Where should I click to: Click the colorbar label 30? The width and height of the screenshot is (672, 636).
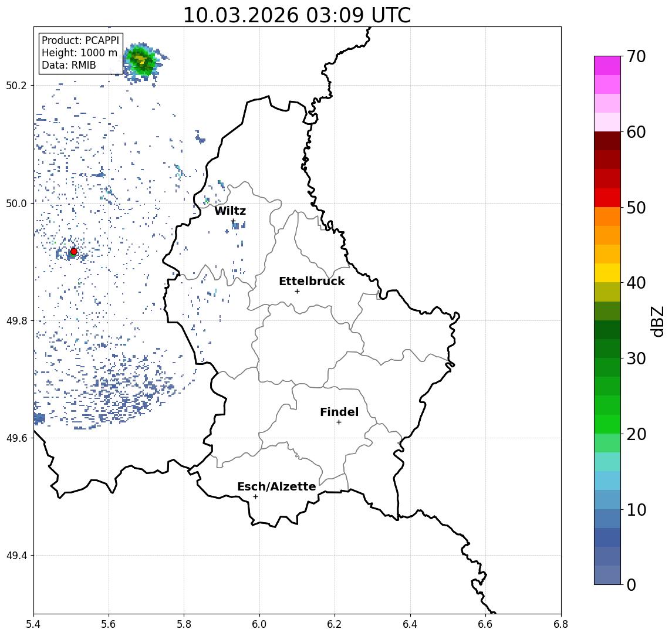point(636,358)
